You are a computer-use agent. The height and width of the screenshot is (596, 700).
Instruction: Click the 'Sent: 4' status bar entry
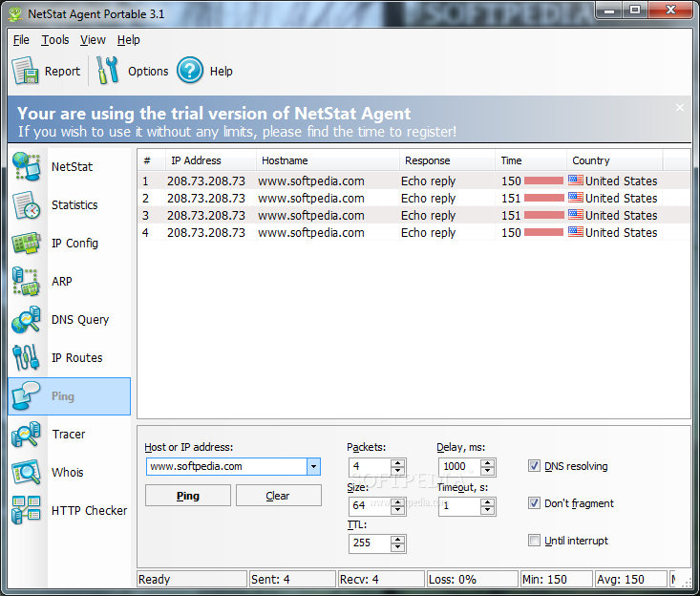[x=292, y=579]
